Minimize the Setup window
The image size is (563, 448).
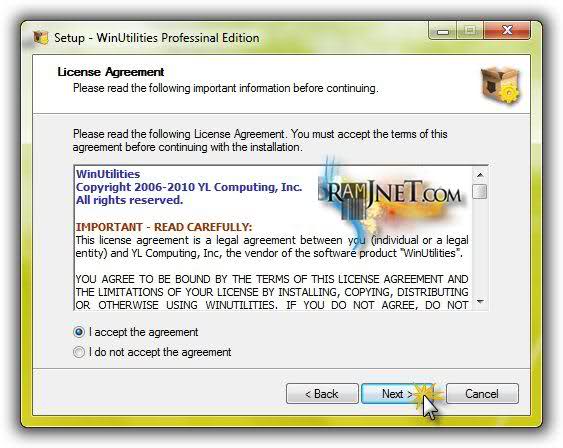pyautogui.click(x=443, y=31)
